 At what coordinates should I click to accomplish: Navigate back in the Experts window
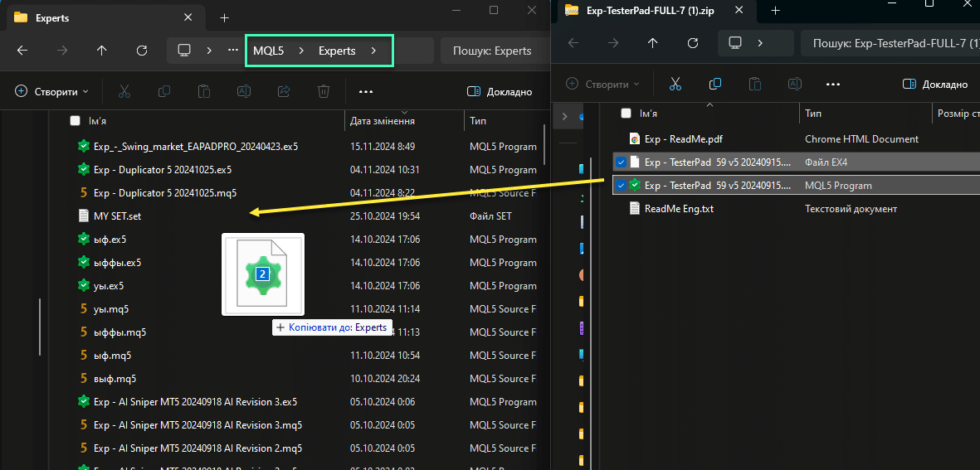click(x=22, y=51)
